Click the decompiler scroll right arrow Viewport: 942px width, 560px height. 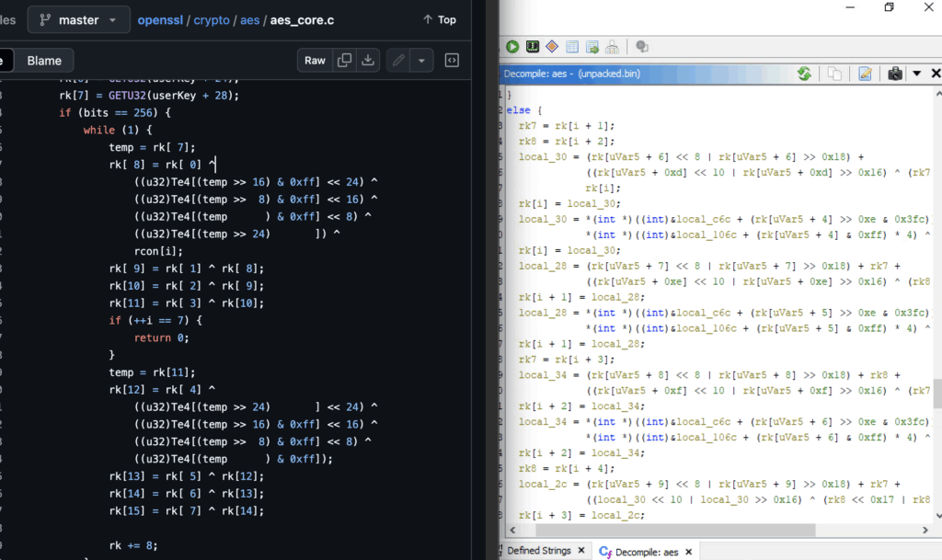(925, 530)
